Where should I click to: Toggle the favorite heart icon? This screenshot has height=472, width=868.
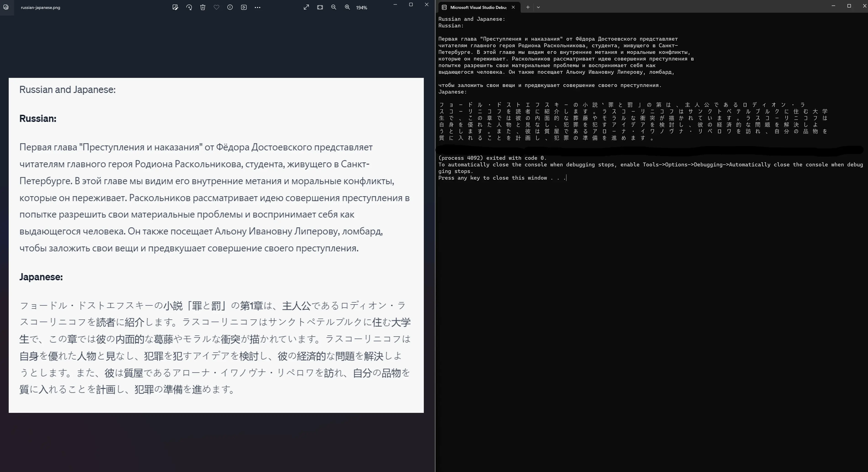216,7
